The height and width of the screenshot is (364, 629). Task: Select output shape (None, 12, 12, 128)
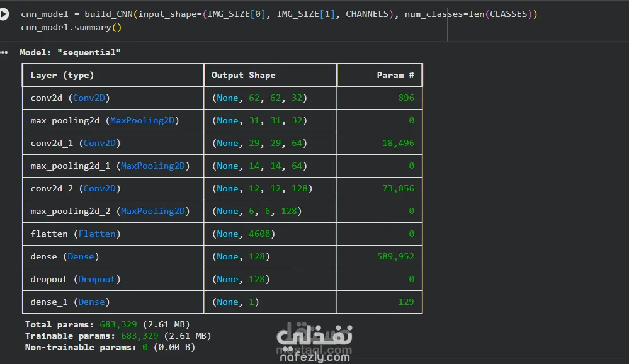click(x=262, y=189)
